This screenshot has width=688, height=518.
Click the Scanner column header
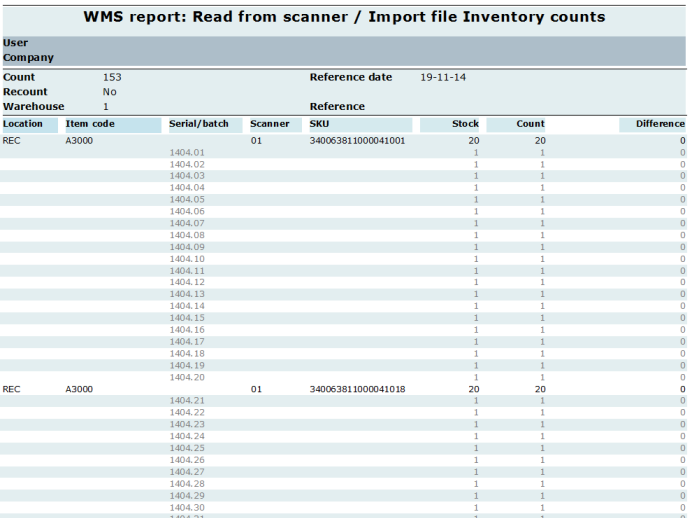[269, 125]
